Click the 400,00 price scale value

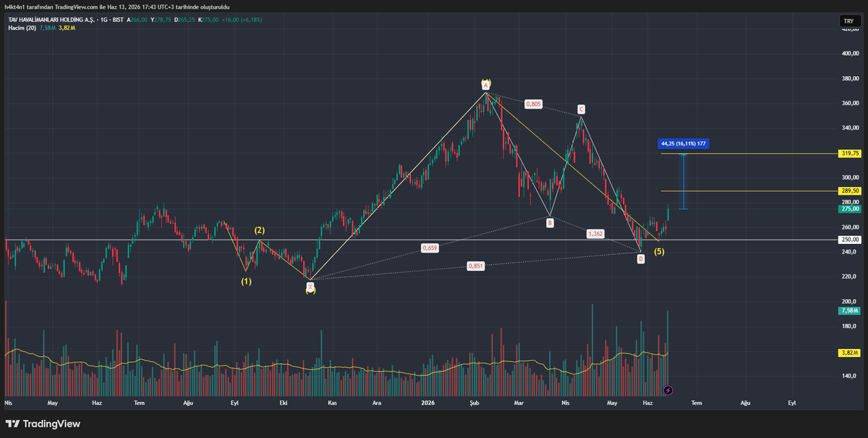pos(850,54)
